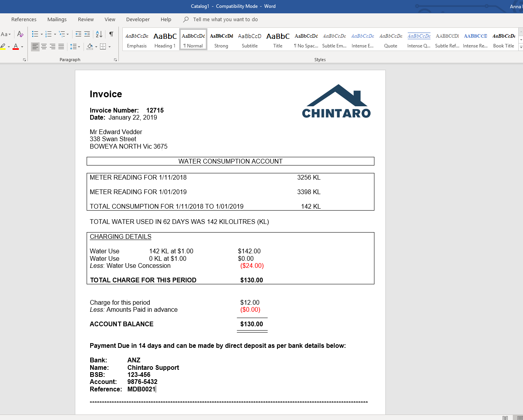523x420 pixels.
Task: Toggle Center alignment
Action: click(x=44, y=47)
